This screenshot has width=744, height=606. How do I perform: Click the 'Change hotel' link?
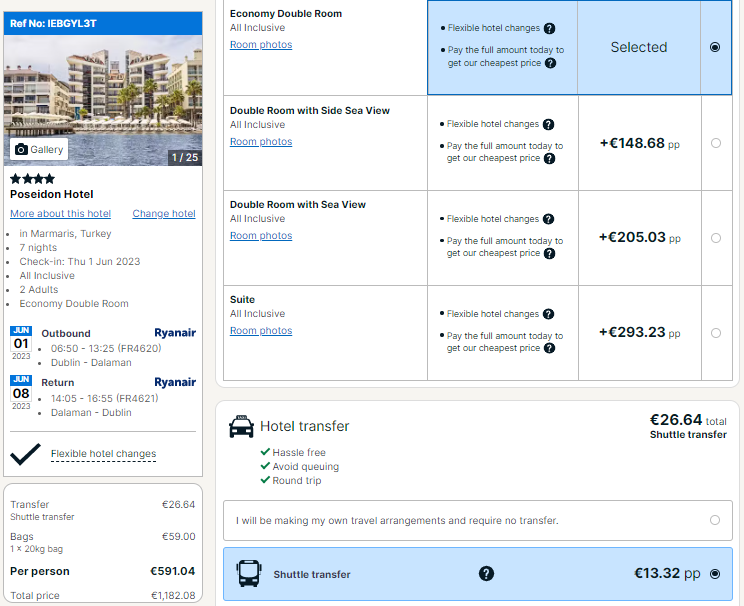(164, 214)
